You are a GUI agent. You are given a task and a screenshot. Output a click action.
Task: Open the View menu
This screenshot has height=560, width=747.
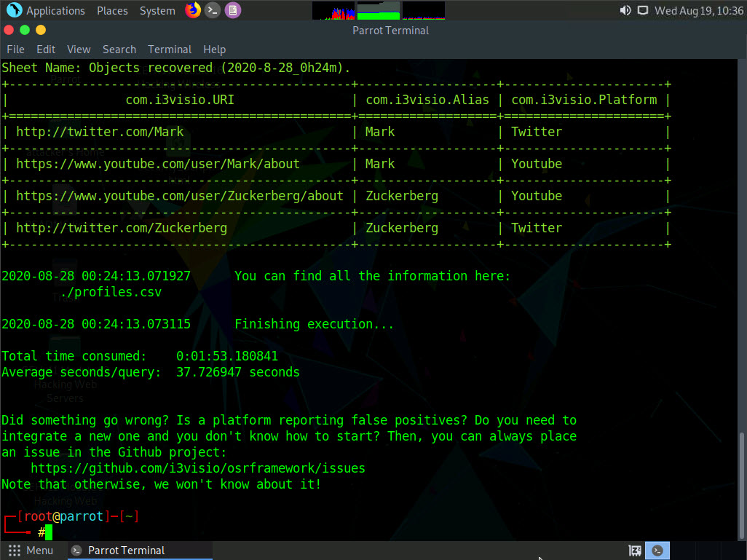(x=79, y=50)
